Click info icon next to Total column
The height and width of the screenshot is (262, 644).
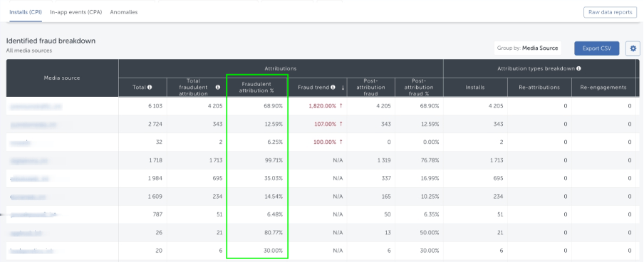(150, 87)
